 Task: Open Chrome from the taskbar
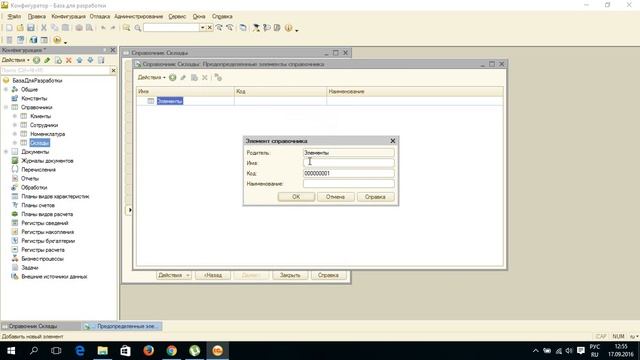click(x=171, y=351)
